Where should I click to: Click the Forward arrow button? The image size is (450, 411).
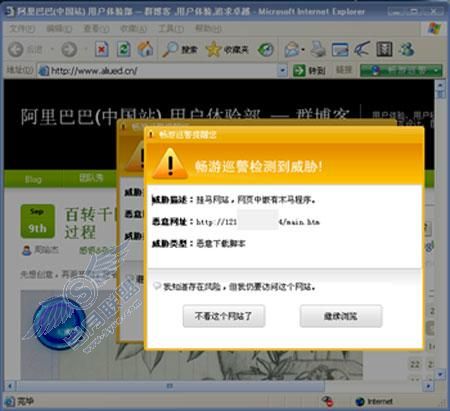69,50
